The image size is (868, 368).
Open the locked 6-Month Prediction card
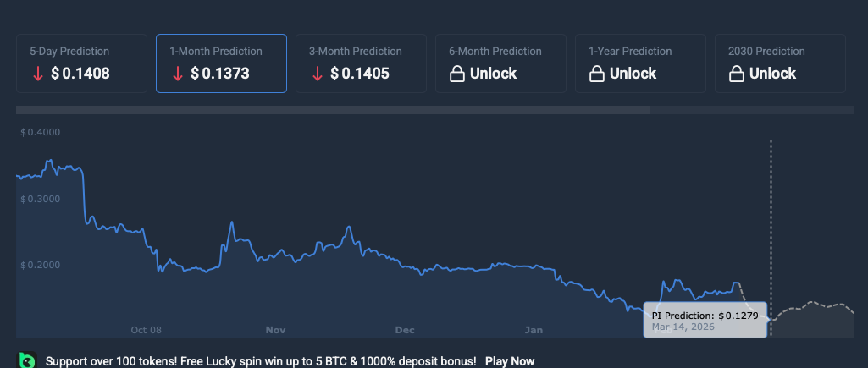(x=500, y=63)
